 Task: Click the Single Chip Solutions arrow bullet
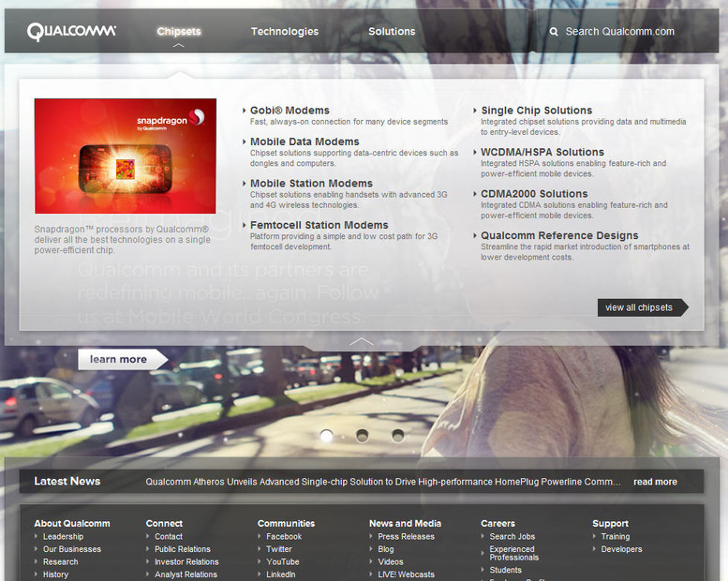coord(475,111)
